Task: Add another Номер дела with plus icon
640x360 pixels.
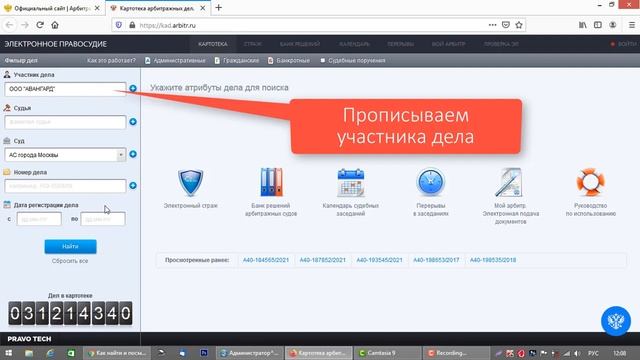Action: pos(133,185)
